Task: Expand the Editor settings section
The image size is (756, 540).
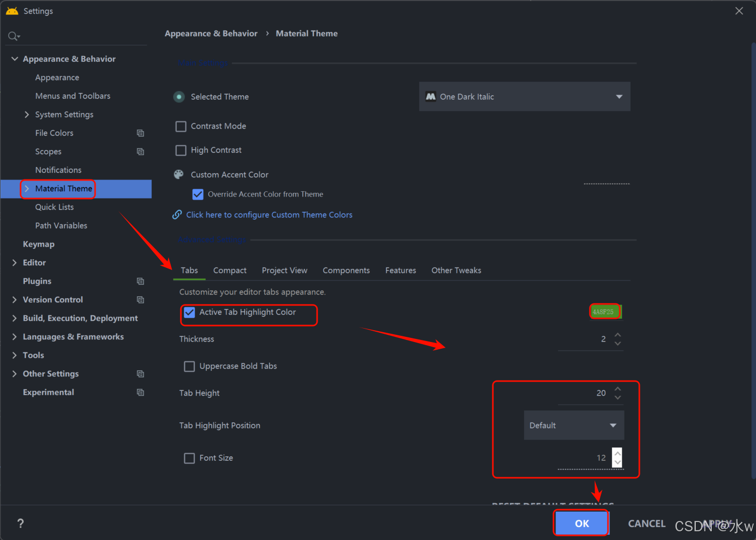Action: tap(14, 263)
